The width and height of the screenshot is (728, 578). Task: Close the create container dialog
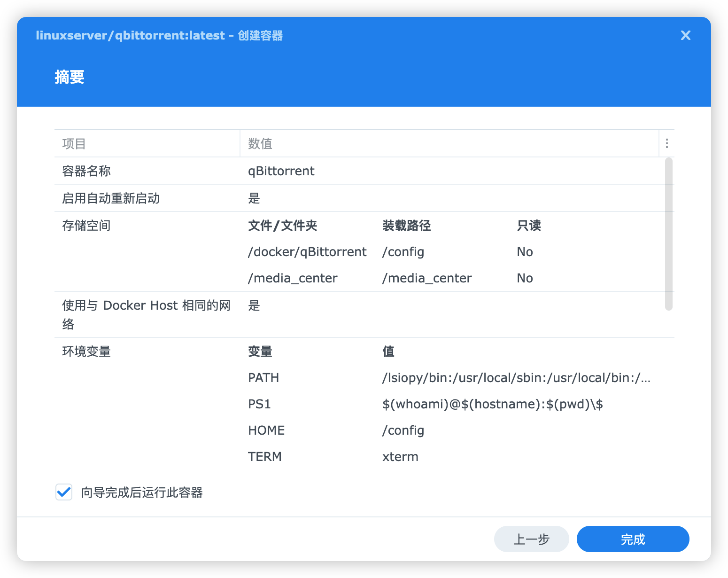tap(685, 35)
